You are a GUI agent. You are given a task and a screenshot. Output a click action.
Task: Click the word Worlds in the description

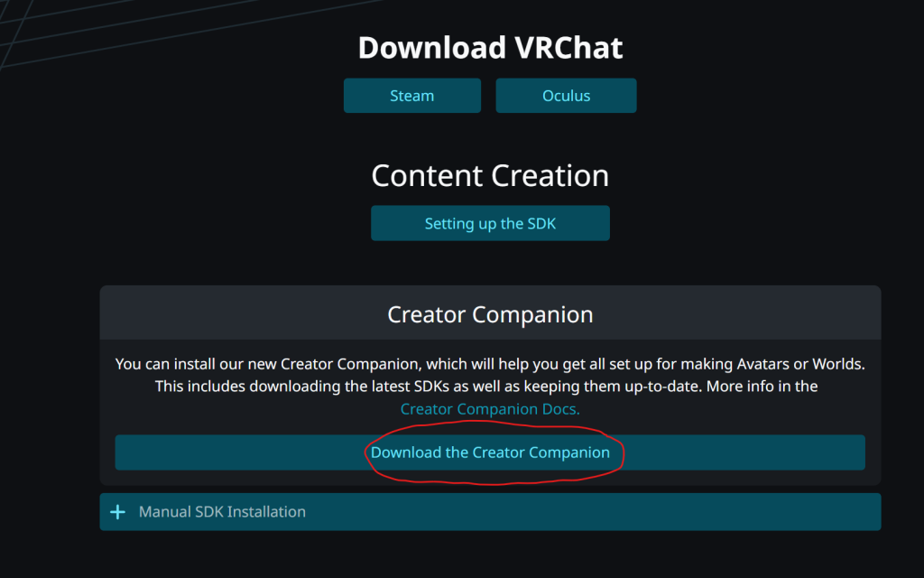839,365
